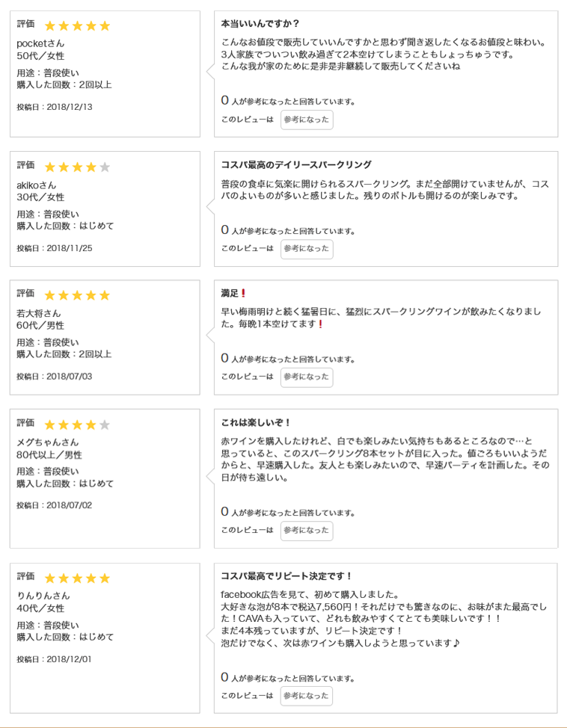Click the empty fifth star in メグちゃん's rating
This screenshot has height=728, width=567.
click(105, 425)
